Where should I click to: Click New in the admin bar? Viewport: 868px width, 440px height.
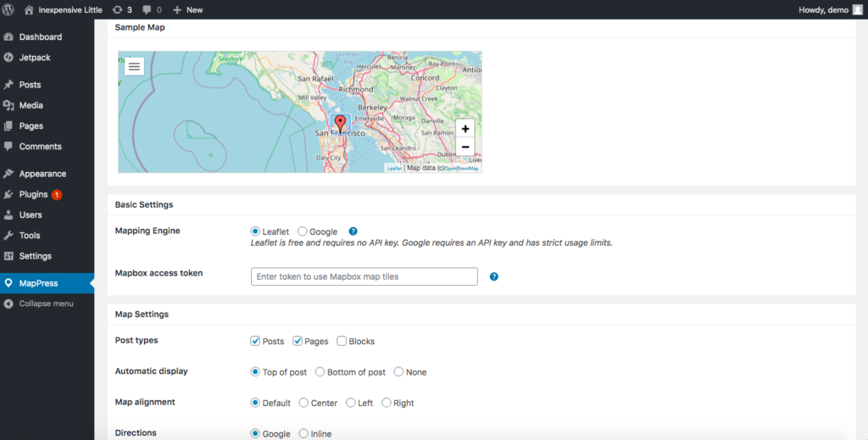tap(194, 10)
